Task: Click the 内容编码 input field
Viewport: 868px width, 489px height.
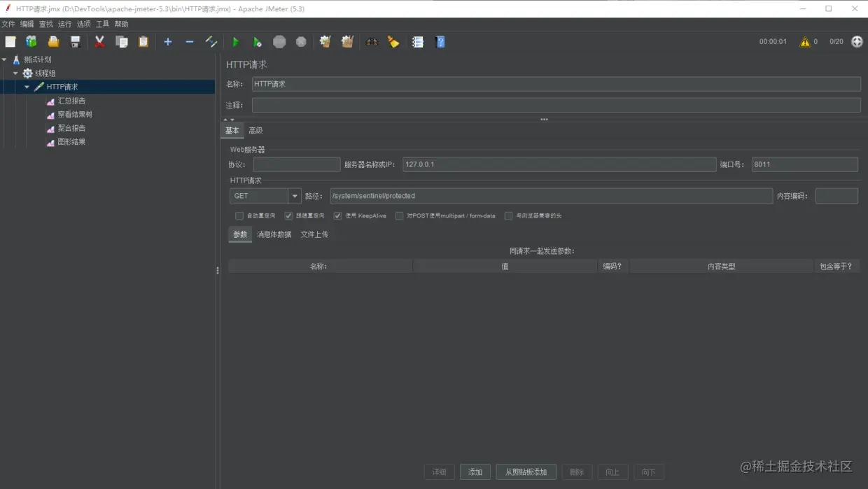Action: coord(836,196)
